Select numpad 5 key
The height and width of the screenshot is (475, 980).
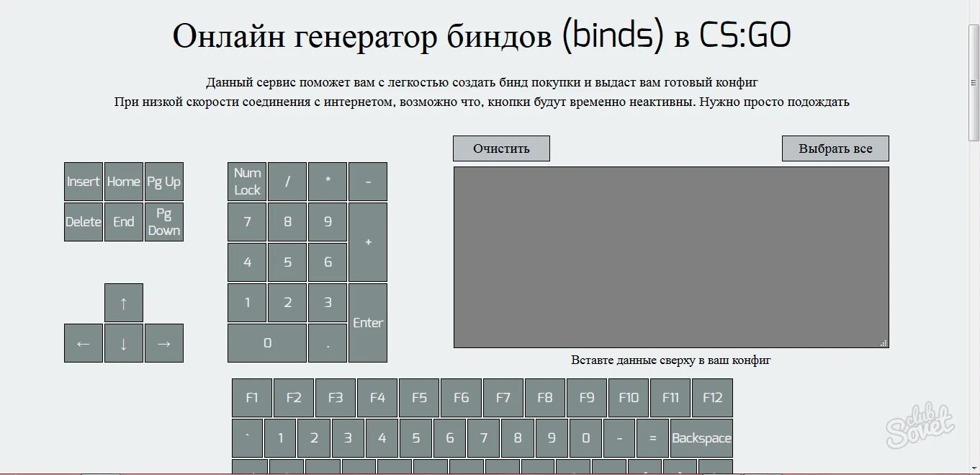click(x=287, y=262)
